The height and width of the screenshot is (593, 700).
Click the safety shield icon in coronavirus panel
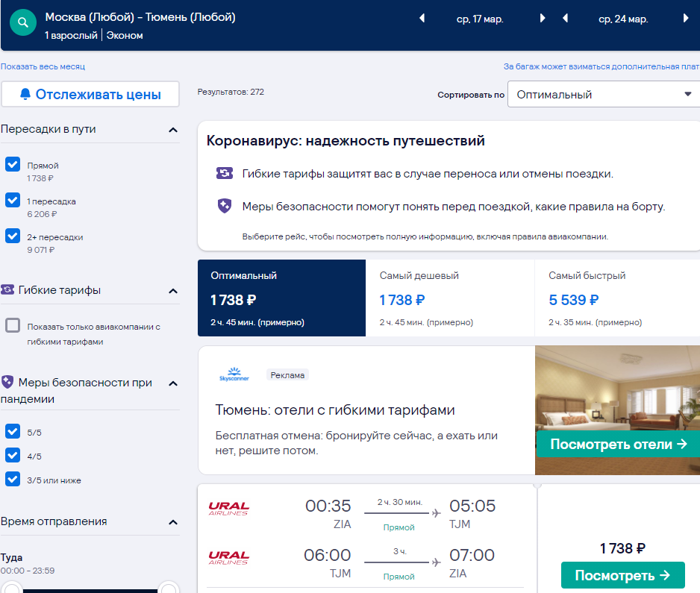(x=225, y=206)
